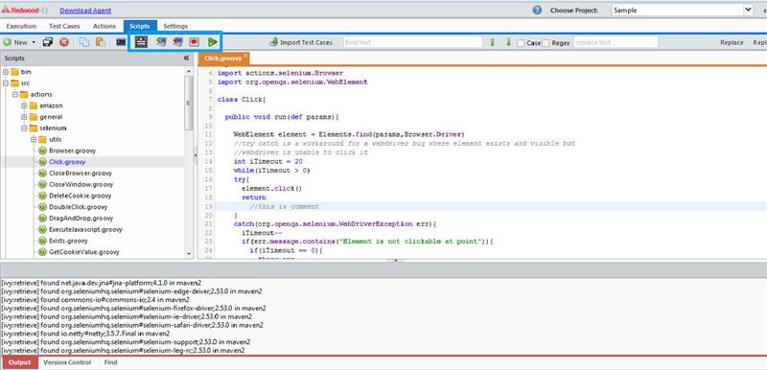The height and width of the screenshot is (370, 767).
Task: Expand the amazon folder node
Action: (24, 106)
